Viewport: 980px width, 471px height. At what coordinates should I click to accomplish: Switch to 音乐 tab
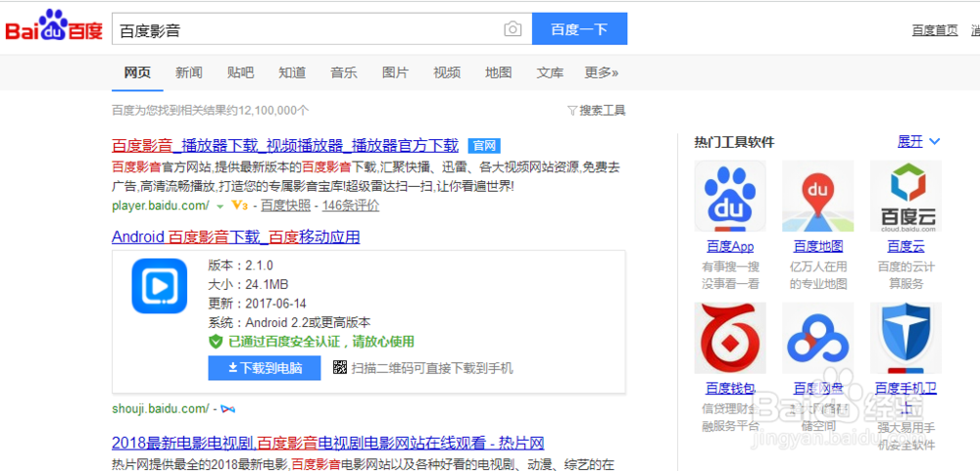[x=344, y=72]
